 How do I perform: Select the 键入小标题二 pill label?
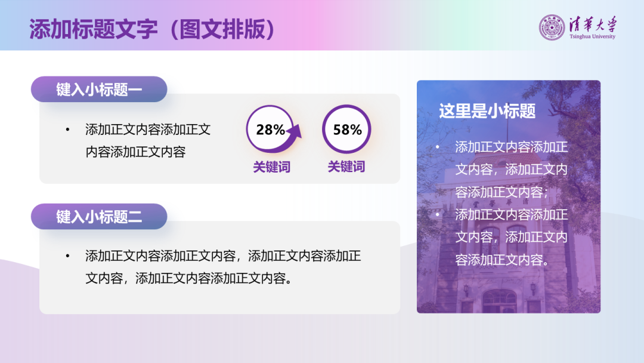[x=99, y=217]
